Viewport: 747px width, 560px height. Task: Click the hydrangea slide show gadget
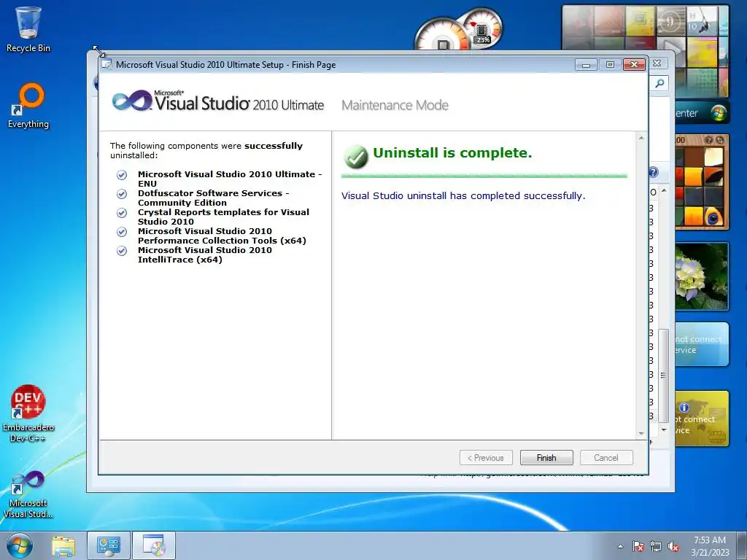(702, 276)
